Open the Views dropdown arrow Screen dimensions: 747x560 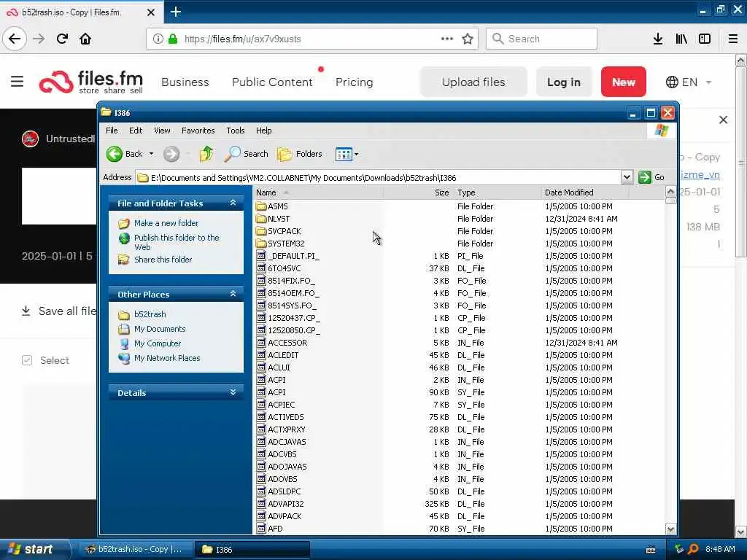(356, 154)
